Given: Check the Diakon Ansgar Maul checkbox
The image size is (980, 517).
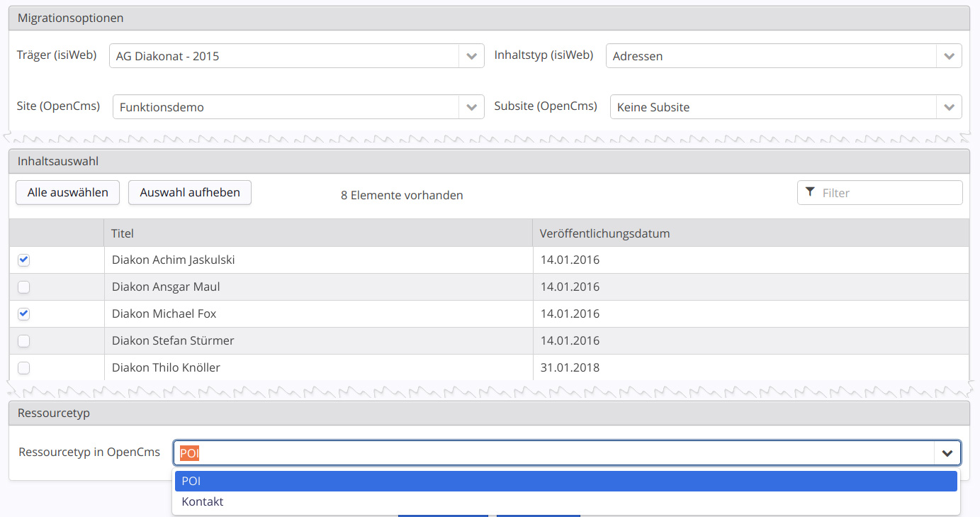Looking at the screenshot, I should coord(24,287).
